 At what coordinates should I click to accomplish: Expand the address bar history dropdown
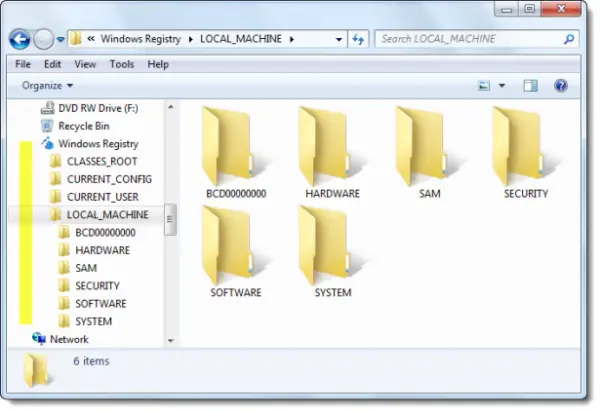[x=339, y=39]
